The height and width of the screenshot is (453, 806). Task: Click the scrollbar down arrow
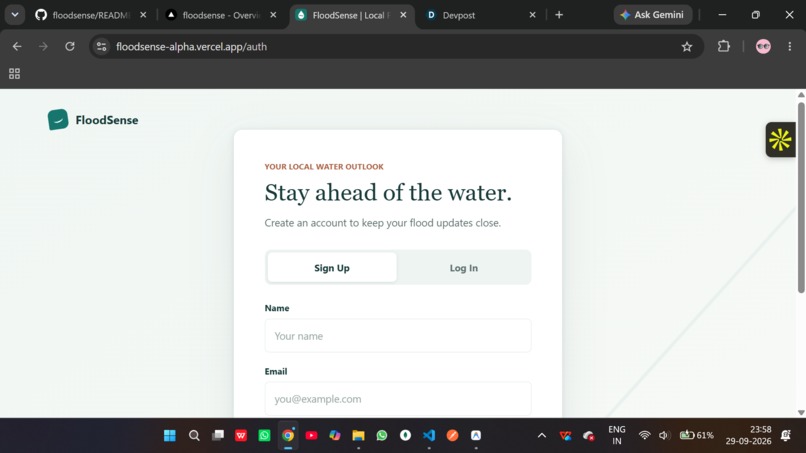[801, 412]
